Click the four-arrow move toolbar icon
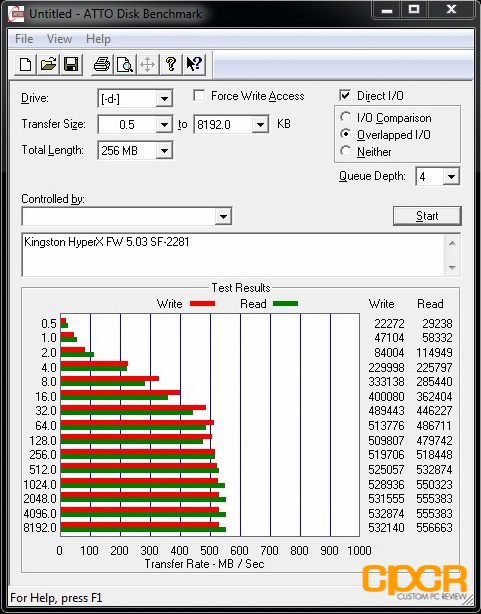Image resolution: width=481 pixels, height=614 pixels. pyautogui.click(x=147, y=64)
